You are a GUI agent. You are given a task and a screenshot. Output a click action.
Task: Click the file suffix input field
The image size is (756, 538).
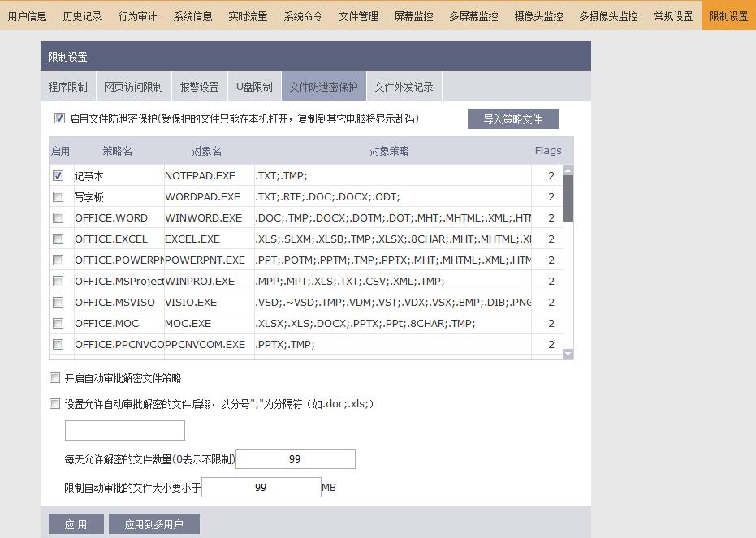125,430
